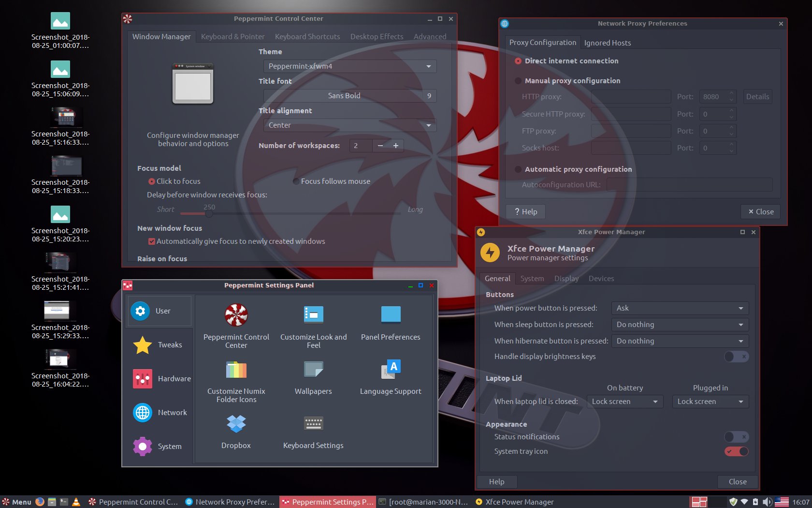The image size is (812, 508).
Task: Click the focus delay slider handle
Action: pyautogui.click(x=209, y=213)
